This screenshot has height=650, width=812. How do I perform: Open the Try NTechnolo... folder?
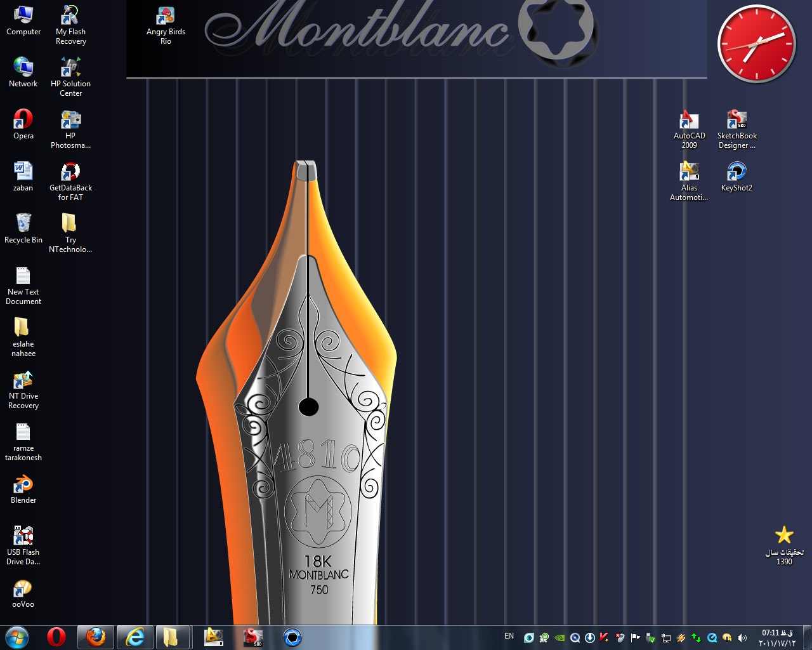coord(70,234)
